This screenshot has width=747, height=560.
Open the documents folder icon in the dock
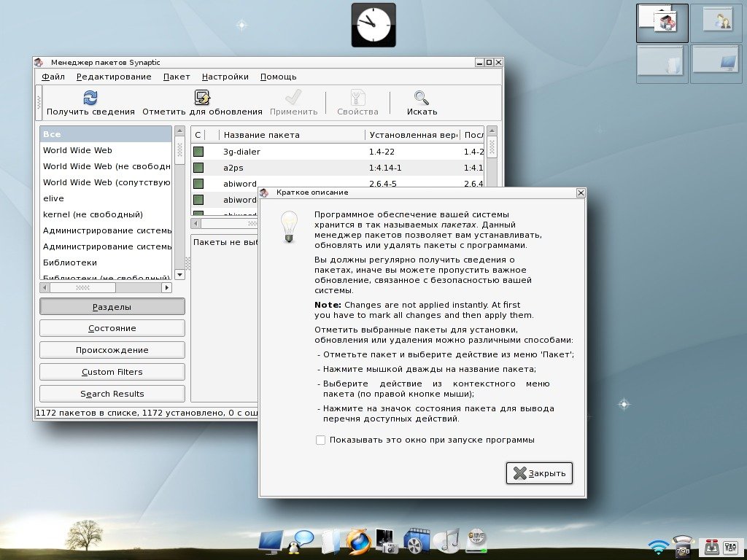tap(330, 542)
